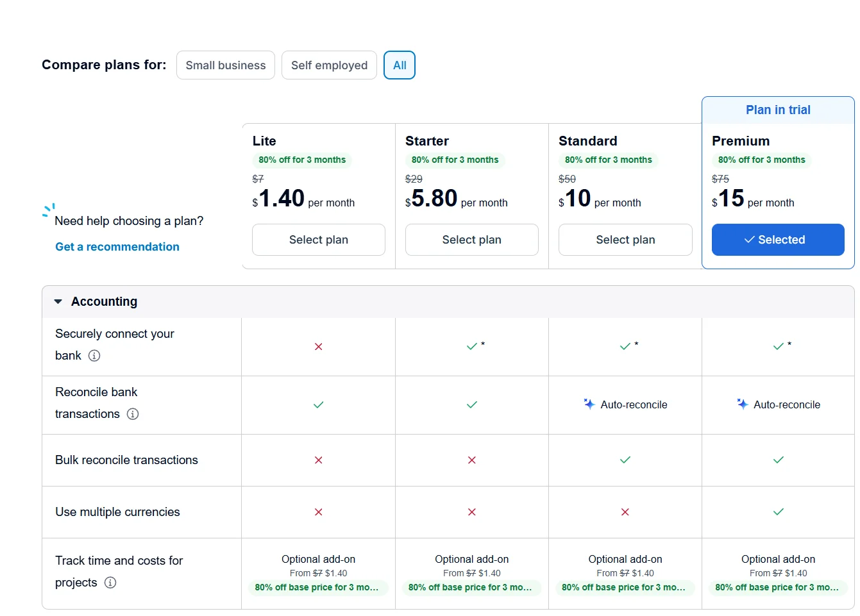Click the $15 per month Premium price
Screen dimensions: 860x616
[753, 199]
